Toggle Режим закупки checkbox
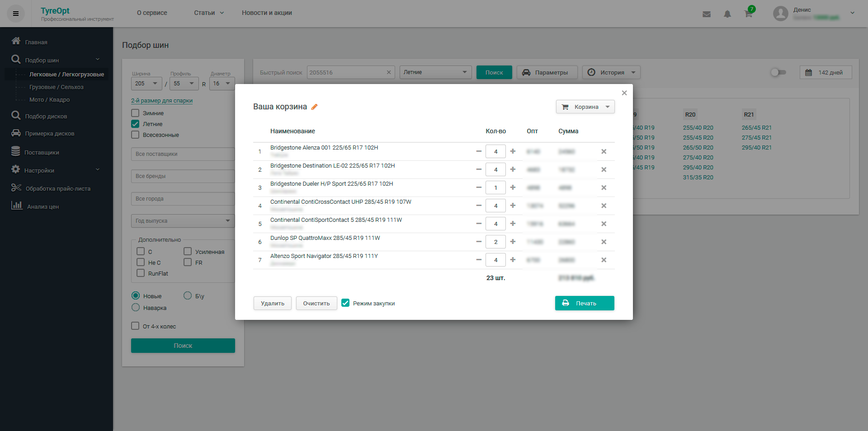This screenshot has height=431, width=868. 345,303
